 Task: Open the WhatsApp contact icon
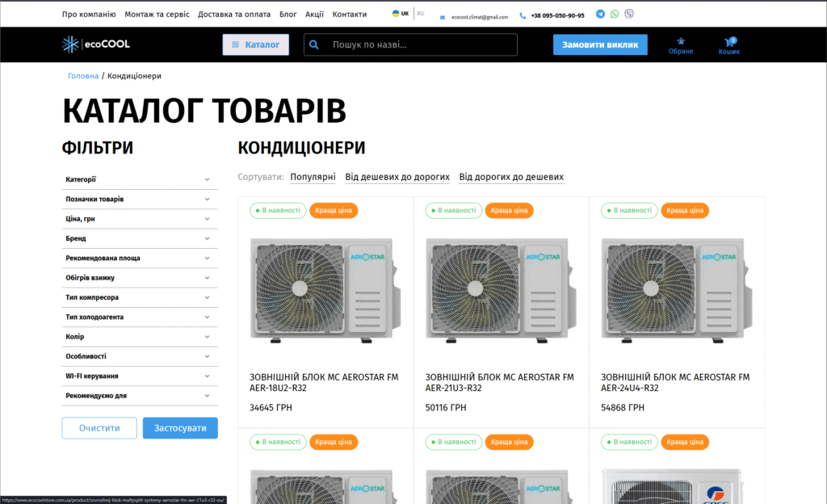615,15
